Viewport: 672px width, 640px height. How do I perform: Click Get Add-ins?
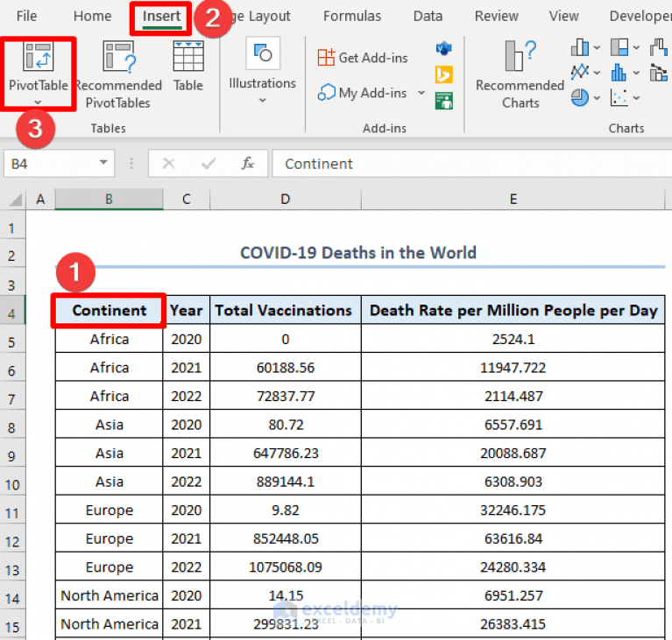tap(363, 58)
